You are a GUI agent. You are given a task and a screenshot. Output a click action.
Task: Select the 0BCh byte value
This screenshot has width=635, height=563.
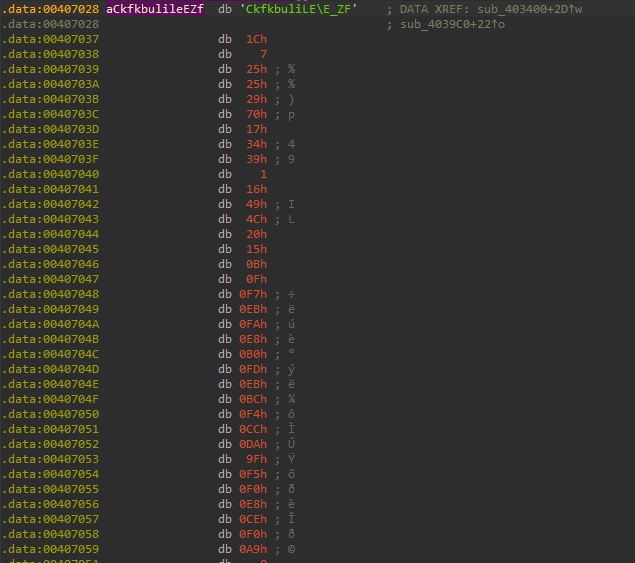[x=253, y=399]
